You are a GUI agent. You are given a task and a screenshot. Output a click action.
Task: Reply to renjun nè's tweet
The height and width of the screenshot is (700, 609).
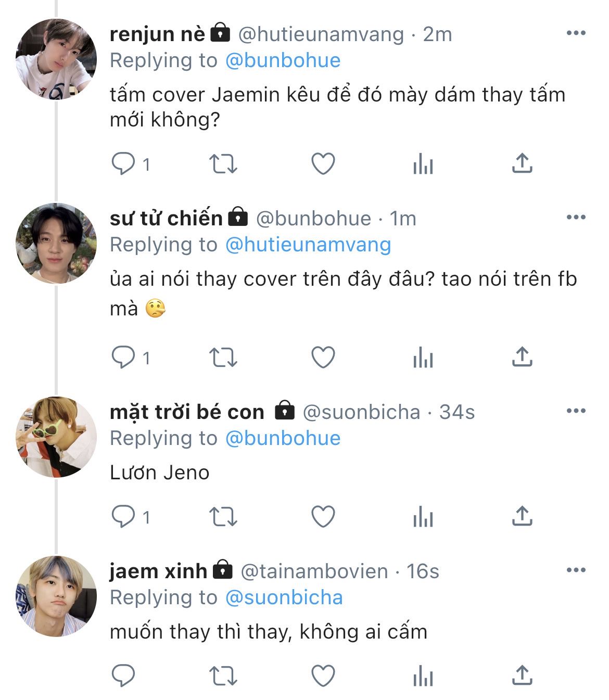point(124,164)
